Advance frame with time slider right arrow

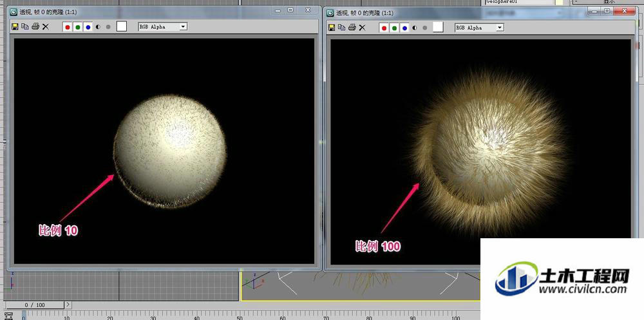pyautogui.click(x=68, y=305)
